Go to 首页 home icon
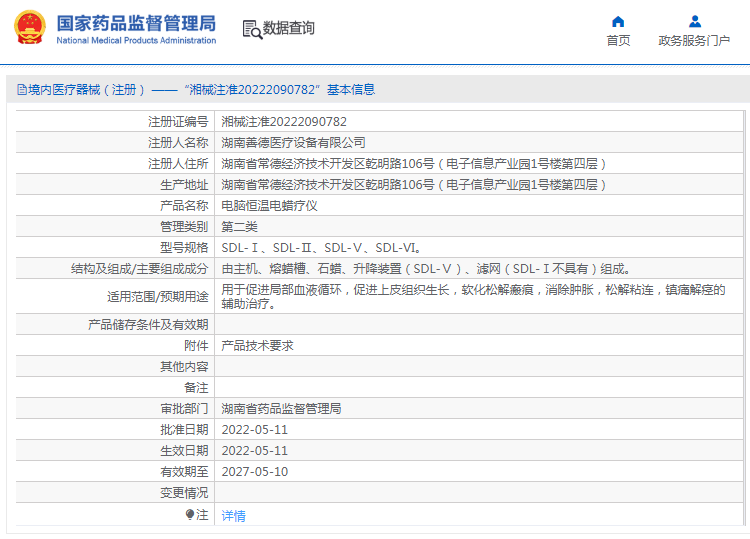Screen dimensions: 750x539 618,22
